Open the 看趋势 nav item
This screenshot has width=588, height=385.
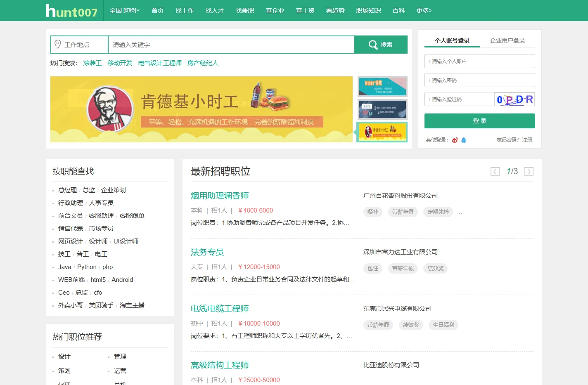point(335,10)
